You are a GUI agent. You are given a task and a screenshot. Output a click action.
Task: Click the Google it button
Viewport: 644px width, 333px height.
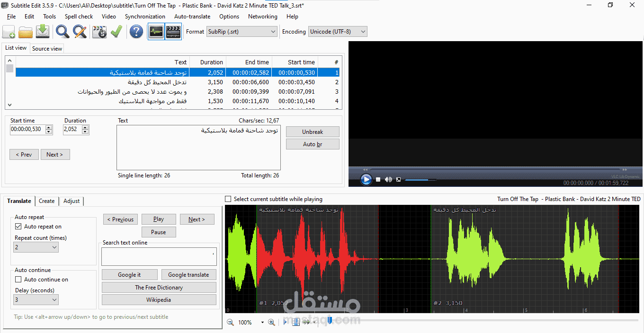(x=129, y=275)
